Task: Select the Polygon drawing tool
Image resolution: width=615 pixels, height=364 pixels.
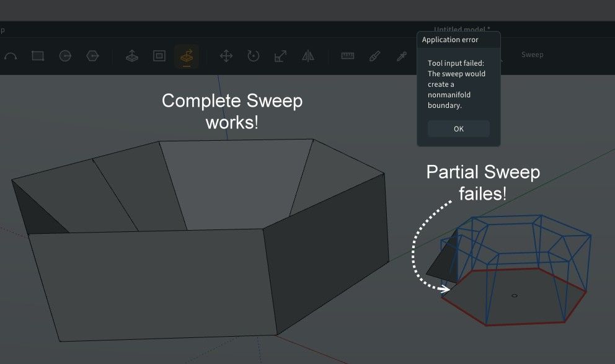Action: coord(92,56)
